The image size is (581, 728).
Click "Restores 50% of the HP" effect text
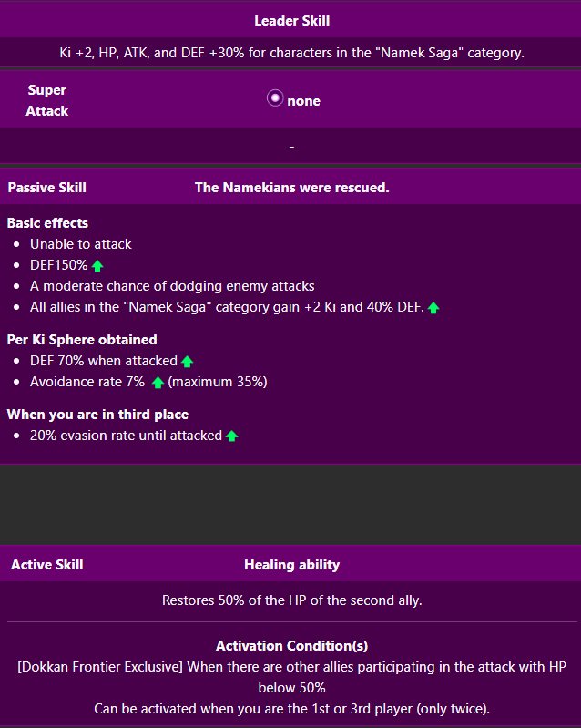(x=291, y=600)
